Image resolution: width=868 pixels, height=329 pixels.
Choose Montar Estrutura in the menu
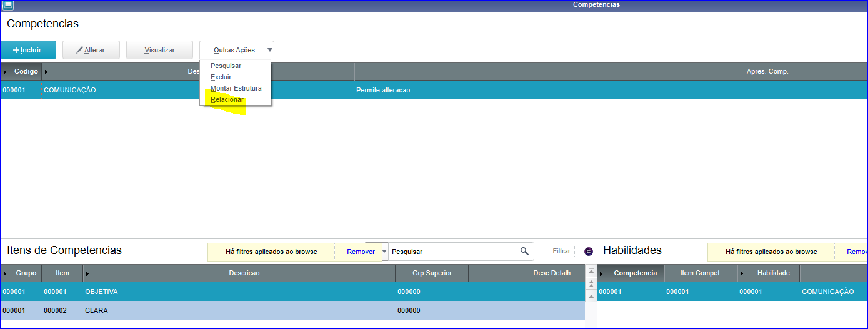point(236,88)
